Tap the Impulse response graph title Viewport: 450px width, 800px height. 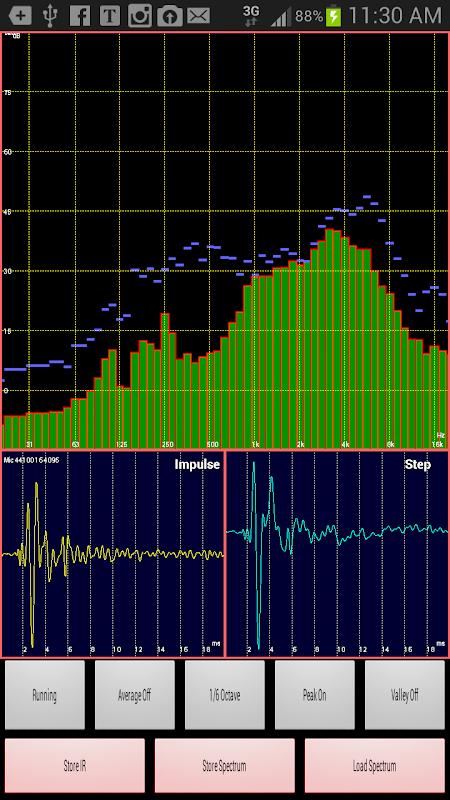197,464
